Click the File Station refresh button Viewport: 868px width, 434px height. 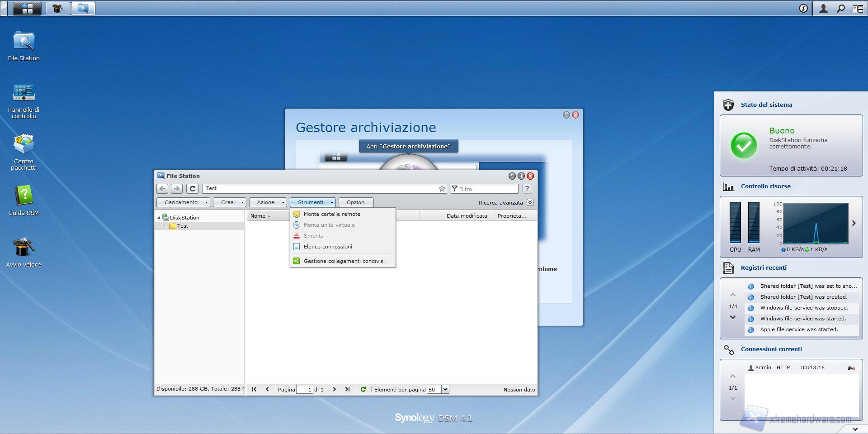pyautogui.click(x=193, y=189)
